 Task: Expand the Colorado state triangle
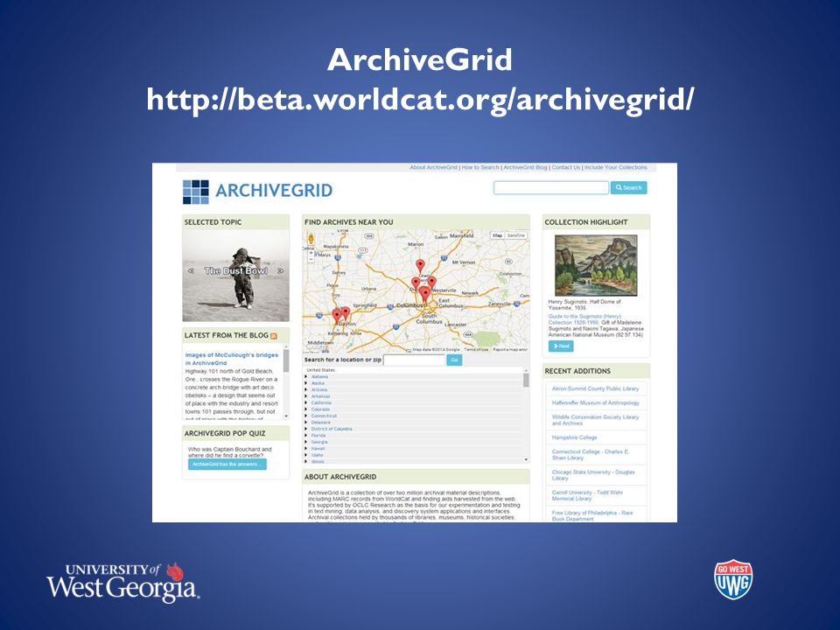tap(306, 409)
